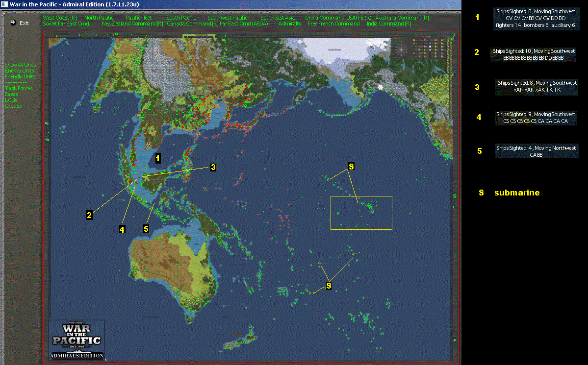Click the War in the Pacific logo
This screenshot has height=365, width=588.
pos(77,340)
